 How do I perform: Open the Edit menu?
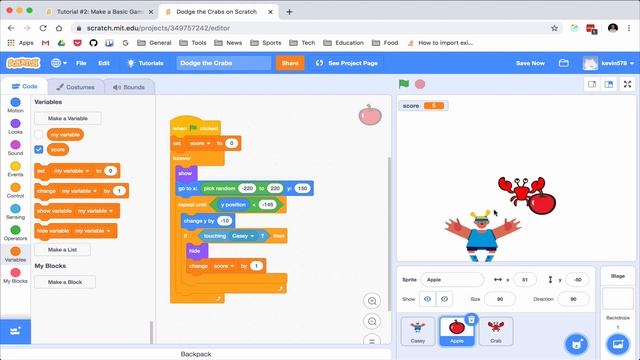click(x=104, y=63)
